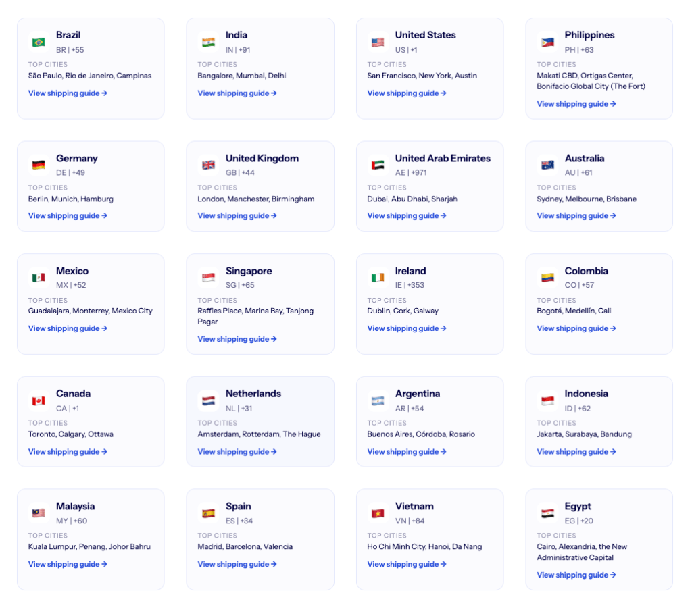This screenshot has width=692, height=616.
Task: Open Malaysia's shipping guide link
Action: (x=68, y=564)
